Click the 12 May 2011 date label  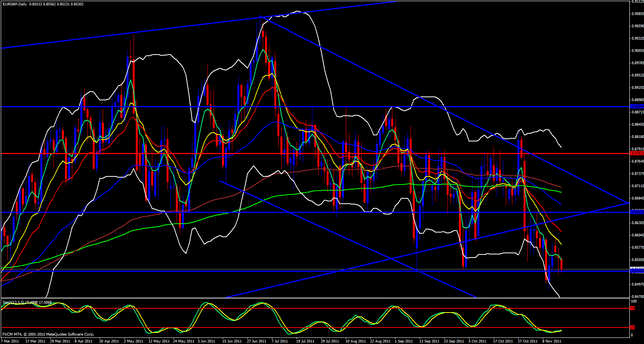[159, 341]
